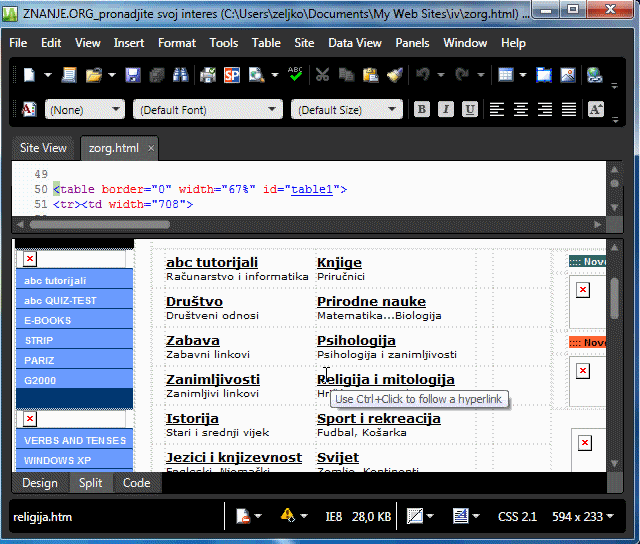Click the Cut scissors icon
This screenshot has height=544, width=640.
coord(322,75)
